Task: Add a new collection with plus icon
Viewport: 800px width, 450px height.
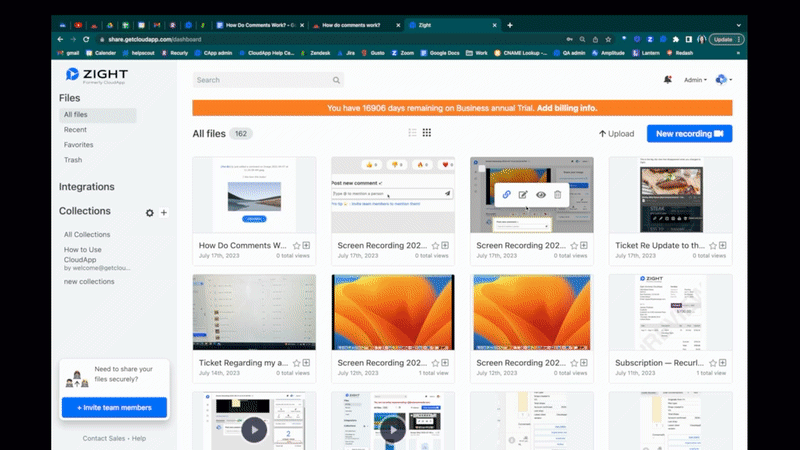Action: pos(164,212)
